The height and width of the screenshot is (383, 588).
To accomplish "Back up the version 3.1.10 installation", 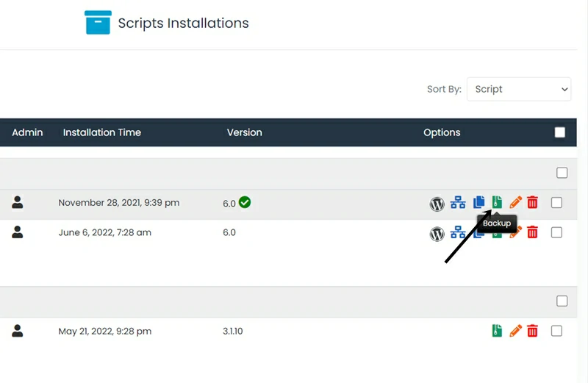I will (497, 331).
